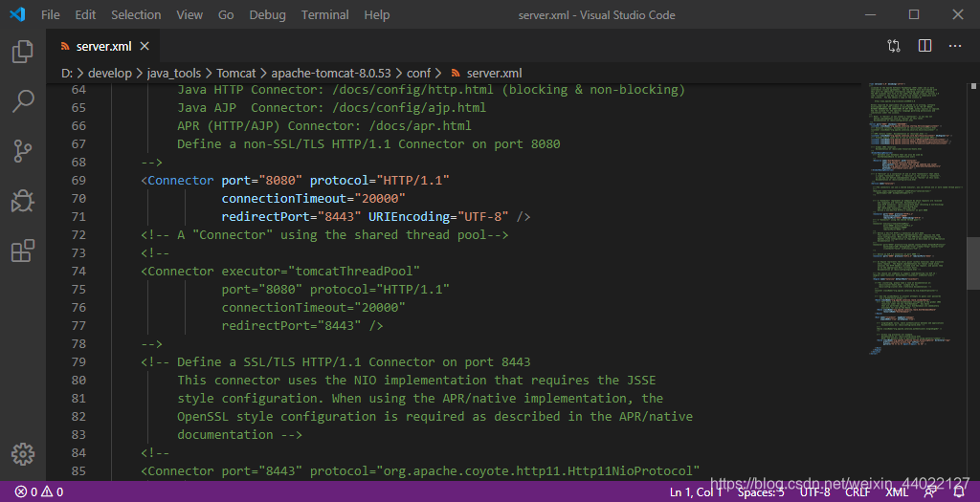Open the Edit menu

pyautogui.click(x=85, y=15)
